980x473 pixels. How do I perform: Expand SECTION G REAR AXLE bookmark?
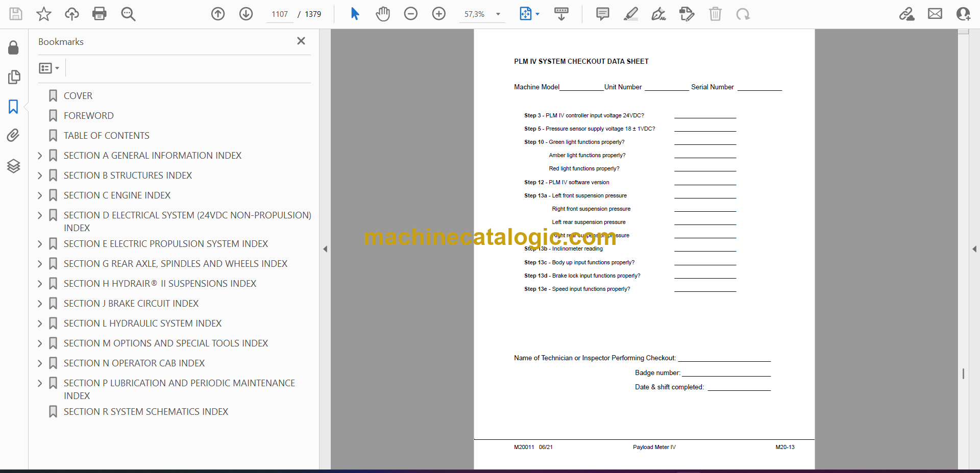click(40, 264)
